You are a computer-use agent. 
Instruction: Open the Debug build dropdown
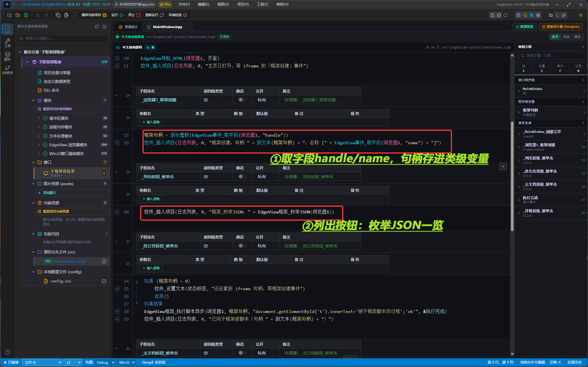[105, 362]
